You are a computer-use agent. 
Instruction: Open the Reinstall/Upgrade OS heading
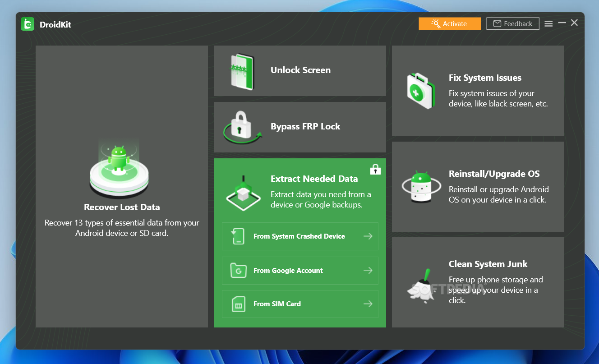[494, 174]
